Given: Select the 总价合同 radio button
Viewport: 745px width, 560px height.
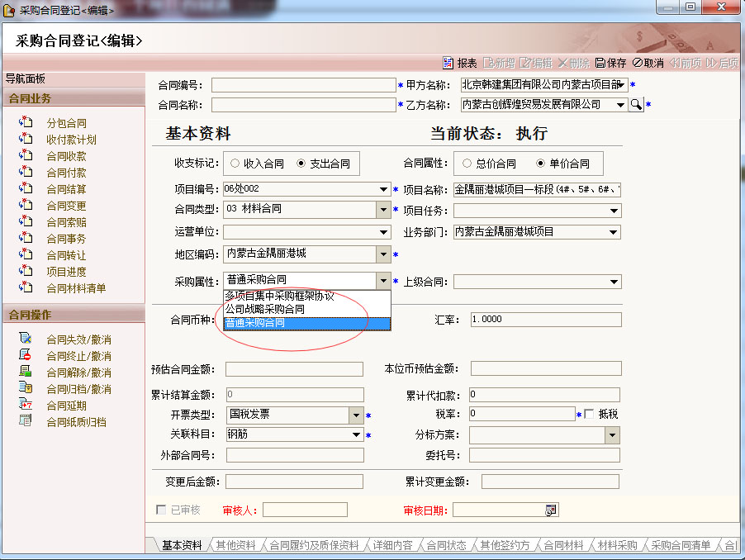Looking at the screenshot, I should tap(467, 164).
